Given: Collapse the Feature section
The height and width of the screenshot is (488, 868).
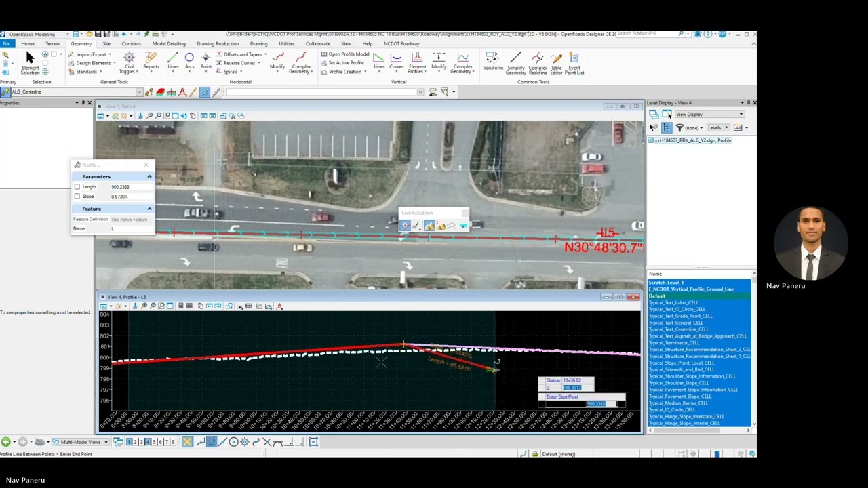Looking at the screenshot, I should (x=149, y=209).
